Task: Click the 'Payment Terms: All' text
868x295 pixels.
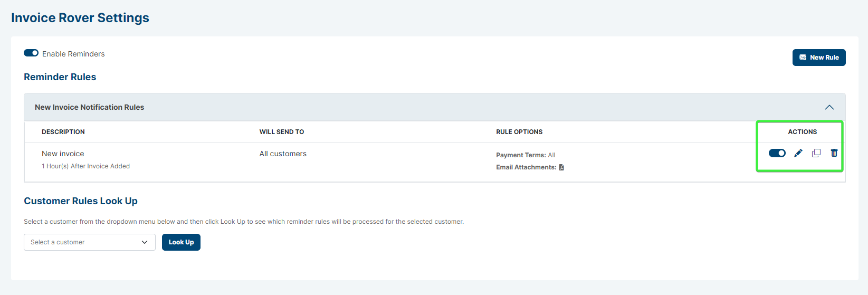Action: click(x=526, y=155)
